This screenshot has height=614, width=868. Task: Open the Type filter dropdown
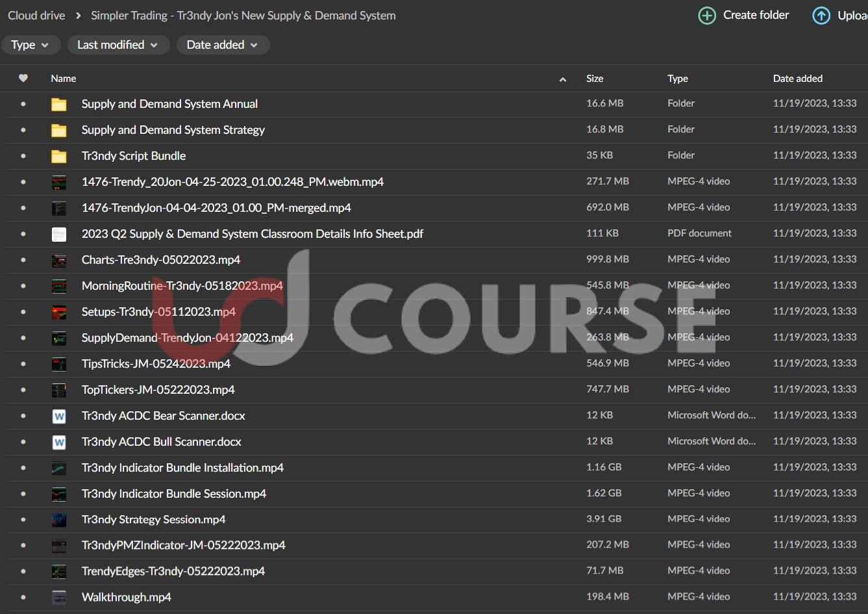pyautogui.click(x=31, y=45)
